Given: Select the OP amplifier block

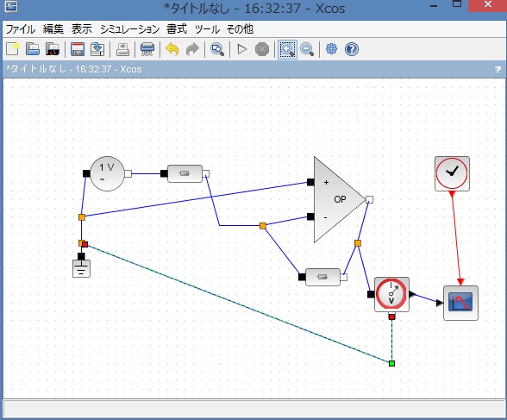Looking at the screenshot, I should tap(339, 199).
